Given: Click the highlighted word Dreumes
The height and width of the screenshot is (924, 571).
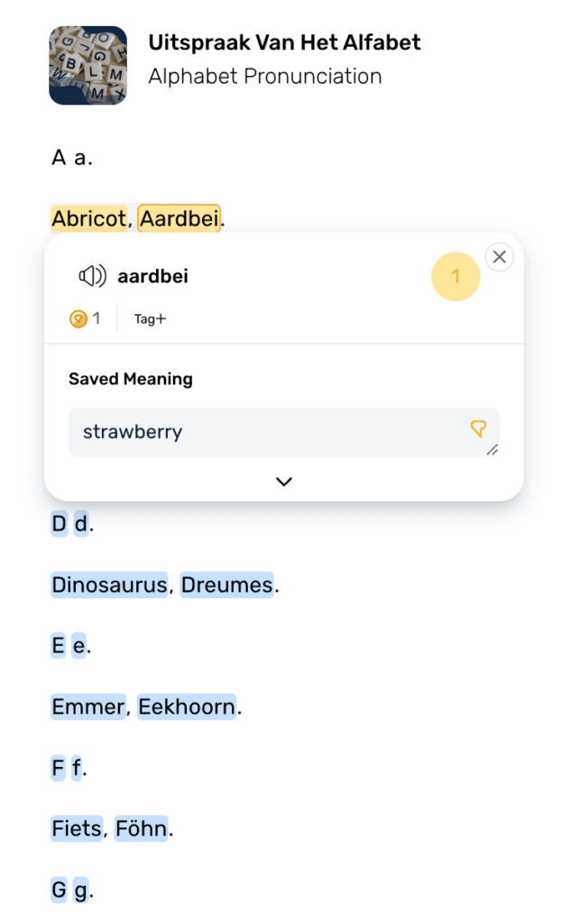Looking at the screenshot, I should pyautogui.click(x=226, y=585).
